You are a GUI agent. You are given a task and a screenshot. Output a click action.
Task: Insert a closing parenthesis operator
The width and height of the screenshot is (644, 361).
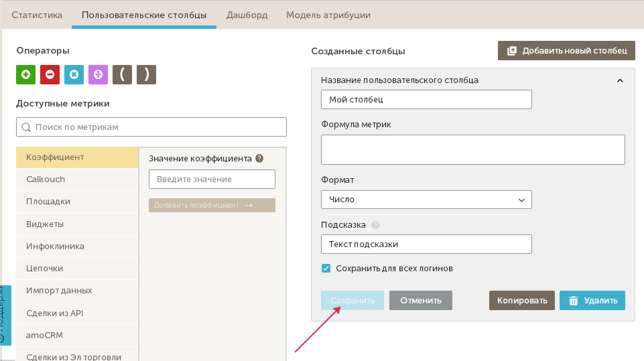click(146, 74)
